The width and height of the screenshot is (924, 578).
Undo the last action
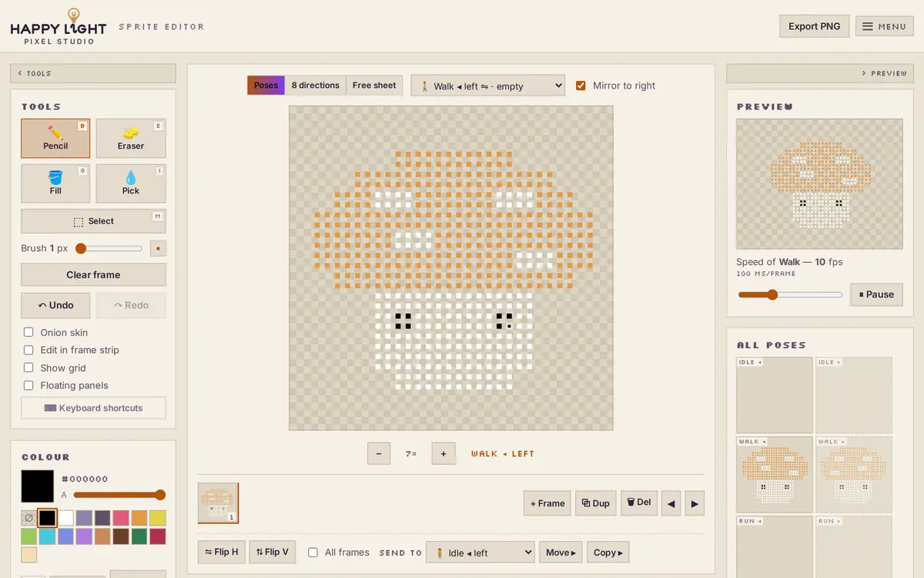point(55,305)
